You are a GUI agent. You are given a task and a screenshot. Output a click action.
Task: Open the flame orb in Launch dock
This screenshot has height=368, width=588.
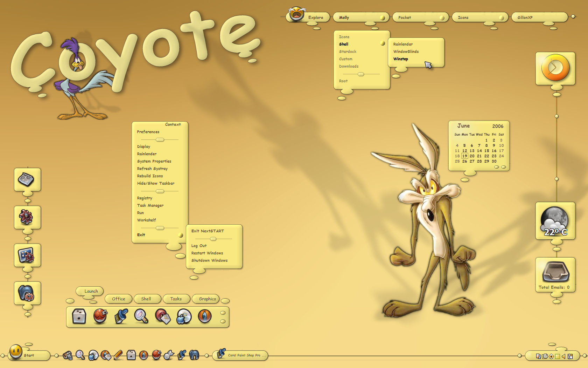point(205,316)
